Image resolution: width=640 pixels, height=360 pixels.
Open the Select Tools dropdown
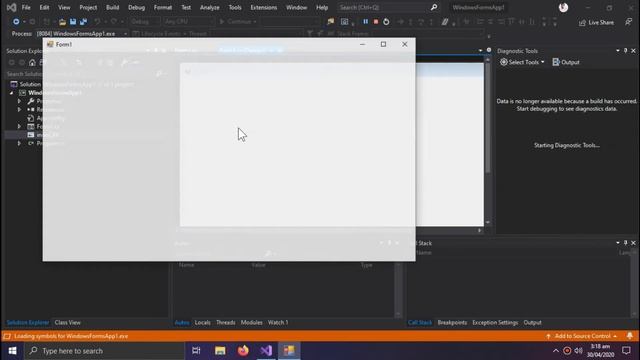coord(522,62)
